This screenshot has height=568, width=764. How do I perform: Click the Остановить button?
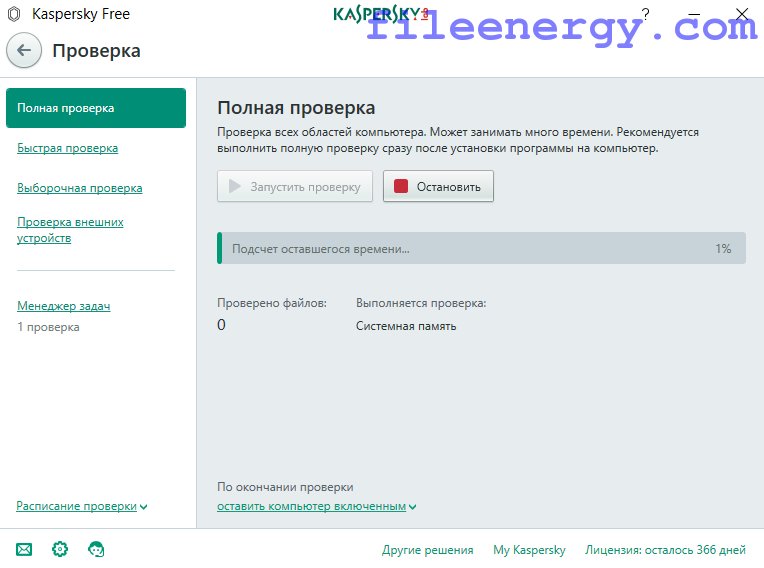click(x=438, y=186)
